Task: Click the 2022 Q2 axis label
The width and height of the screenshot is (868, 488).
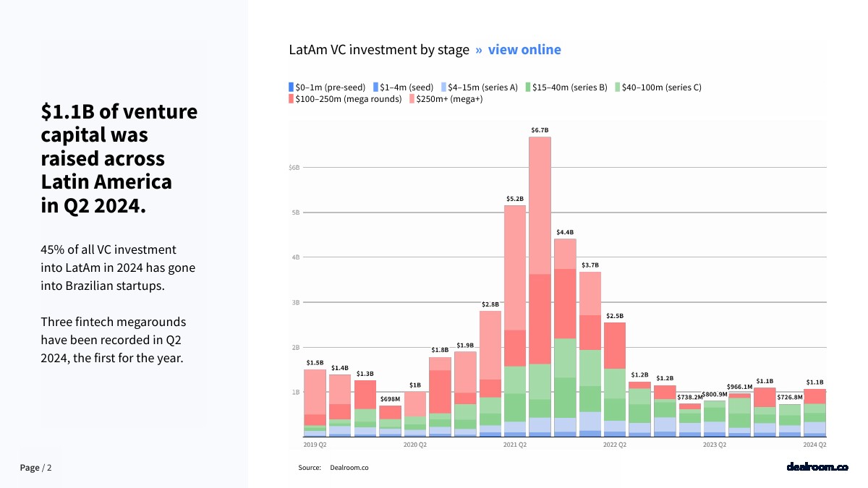Action: [x=615, y=445]
